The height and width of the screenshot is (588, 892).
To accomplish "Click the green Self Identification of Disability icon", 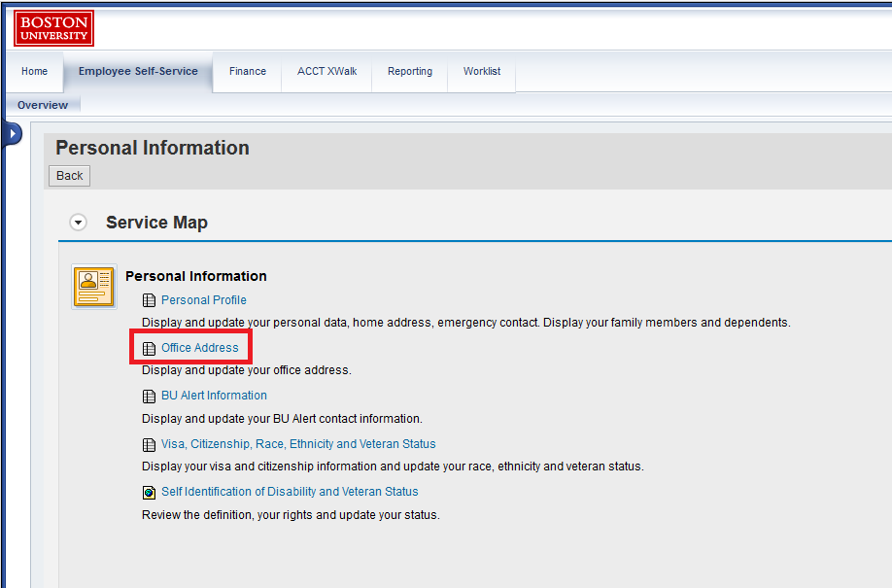I will tap(149, 492).
